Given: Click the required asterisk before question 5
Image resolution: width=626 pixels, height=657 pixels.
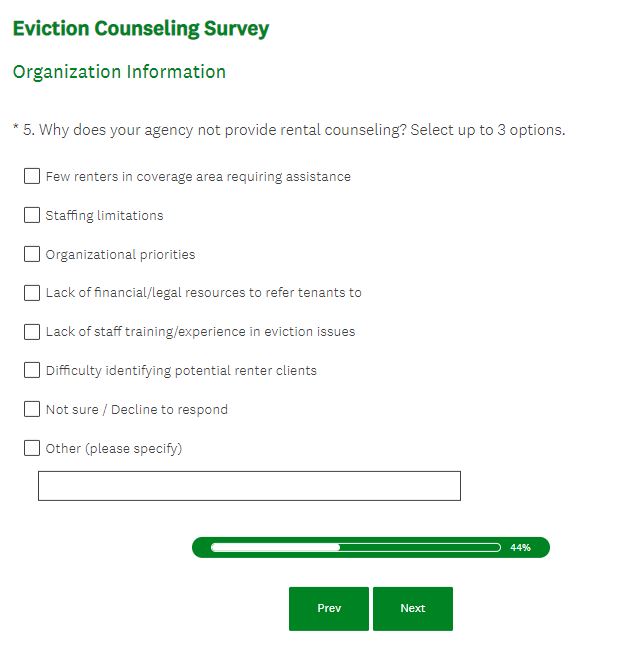Looking at the screenshot, I should [15, 129].
